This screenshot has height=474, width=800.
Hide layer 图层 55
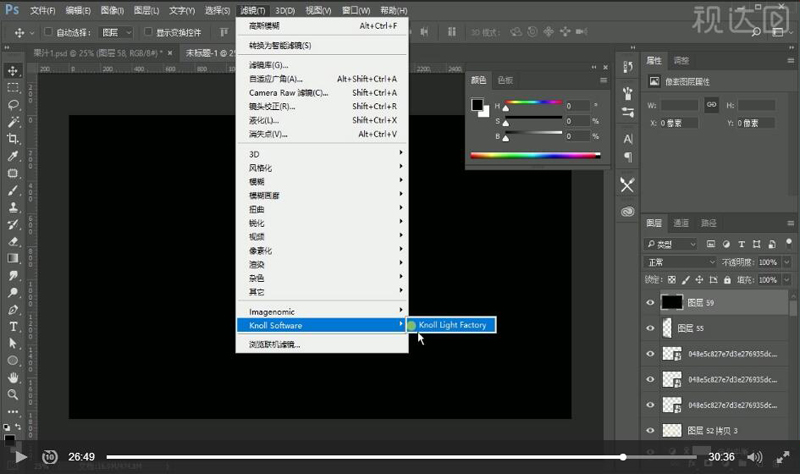650,328
